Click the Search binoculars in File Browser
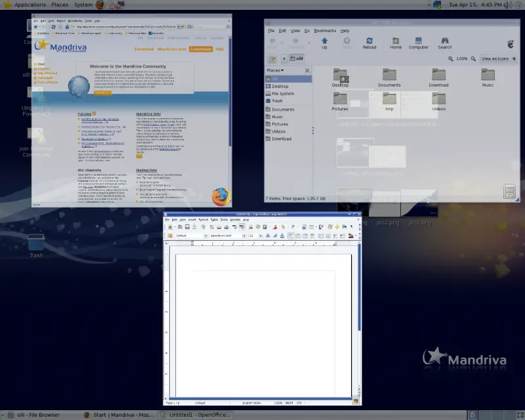Screen dimensions: 525x420 (x=445, y=43)
